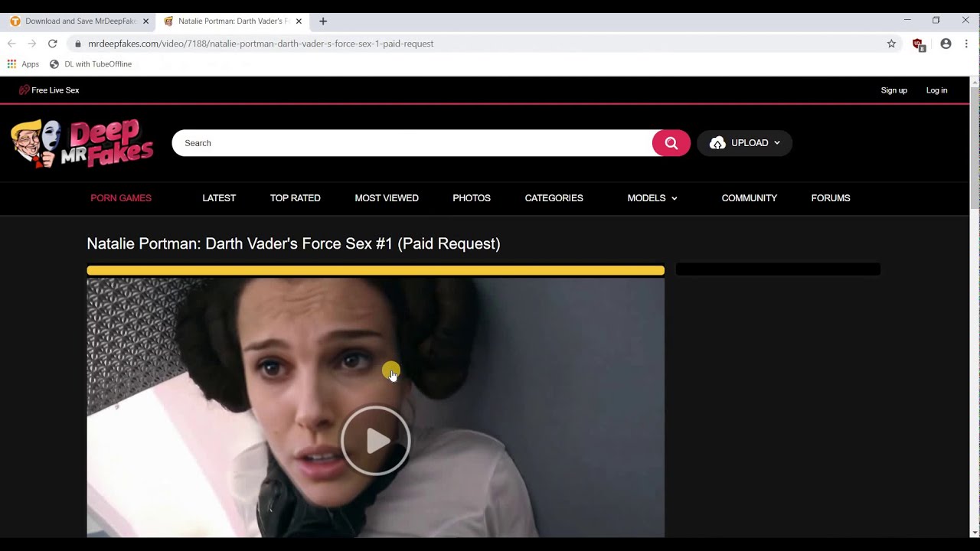Open the CATEGORIES nav item
This screenshot has height=551, width=980.
554,198
